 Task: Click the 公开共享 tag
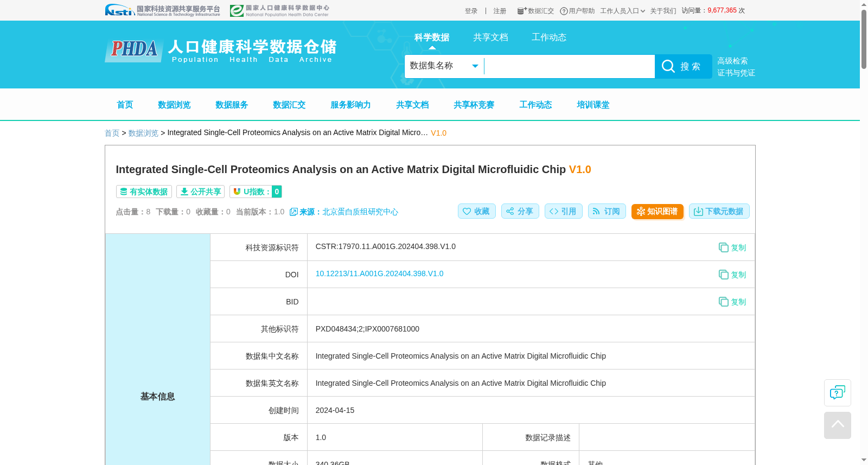pyautogui.click(x=200, y=192)
